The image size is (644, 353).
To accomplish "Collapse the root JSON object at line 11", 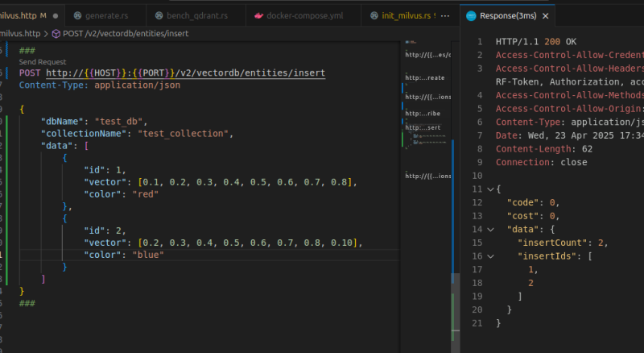I will tap(491, 189).
